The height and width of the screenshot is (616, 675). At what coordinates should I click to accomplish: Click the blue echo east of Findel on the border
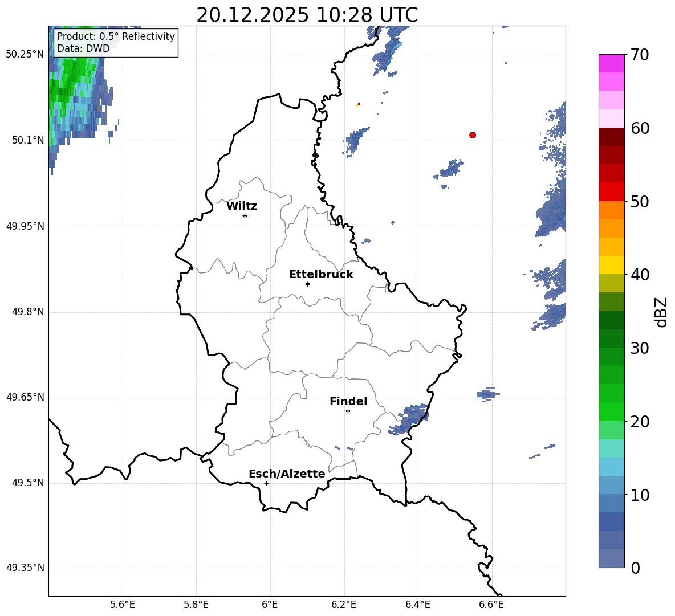(x=409, y=418)
